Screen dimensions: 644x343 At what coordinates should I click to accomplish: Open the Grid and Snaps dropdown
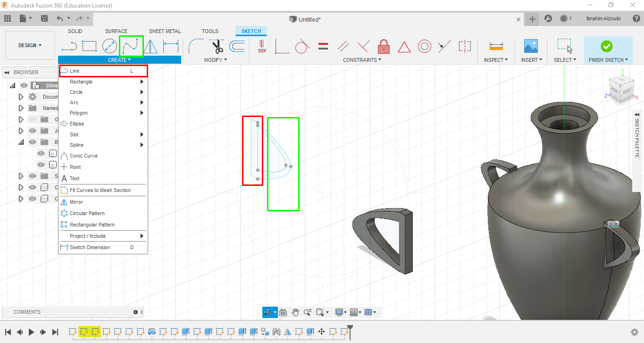coord(356,312)
